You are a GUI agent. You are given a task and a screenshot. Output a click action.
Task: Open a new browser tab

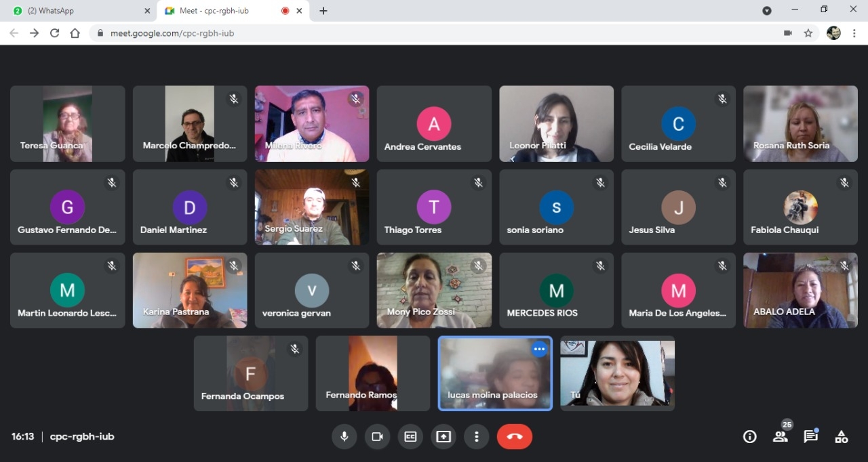323,11
